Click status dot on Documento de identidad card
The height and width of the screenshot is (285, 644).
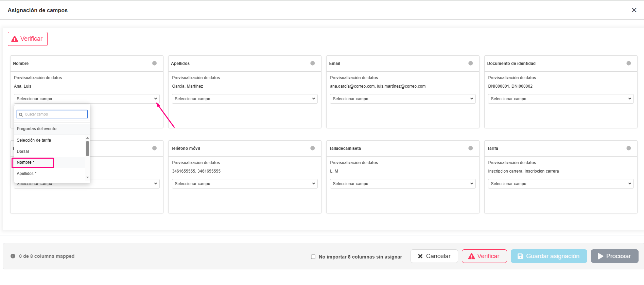(x=629, y=63)
